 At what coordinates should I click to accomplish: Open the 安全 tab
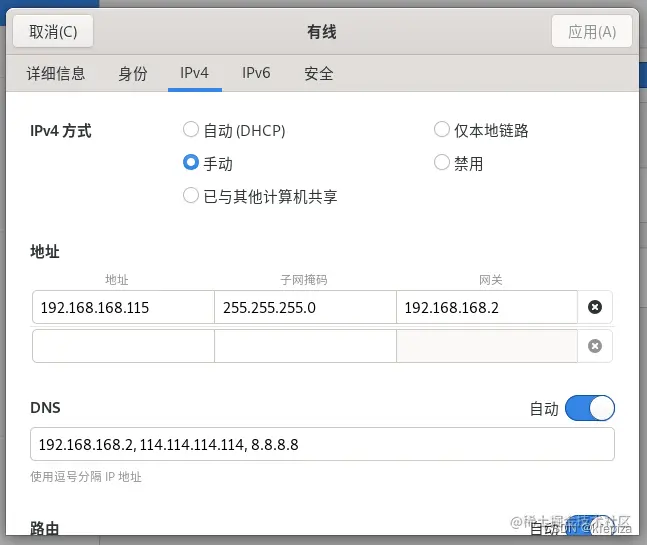[319, 73]
